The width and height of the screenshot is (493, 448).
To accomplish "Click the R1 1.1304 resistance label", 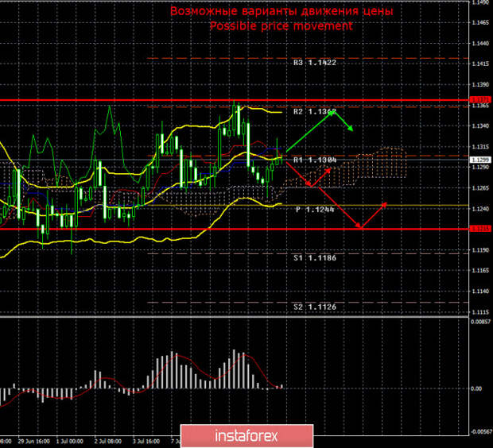I will [x=315, y=160].
